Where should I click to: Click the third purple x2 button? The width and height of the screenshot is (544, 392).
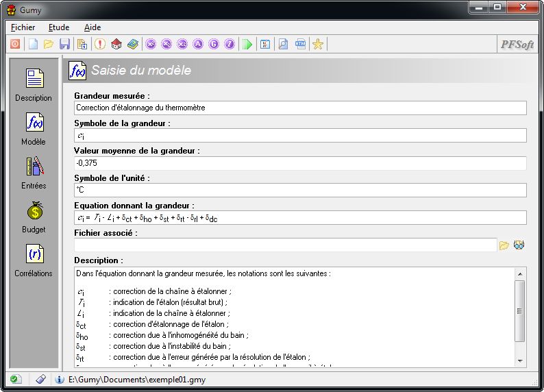tap(182, 44)
